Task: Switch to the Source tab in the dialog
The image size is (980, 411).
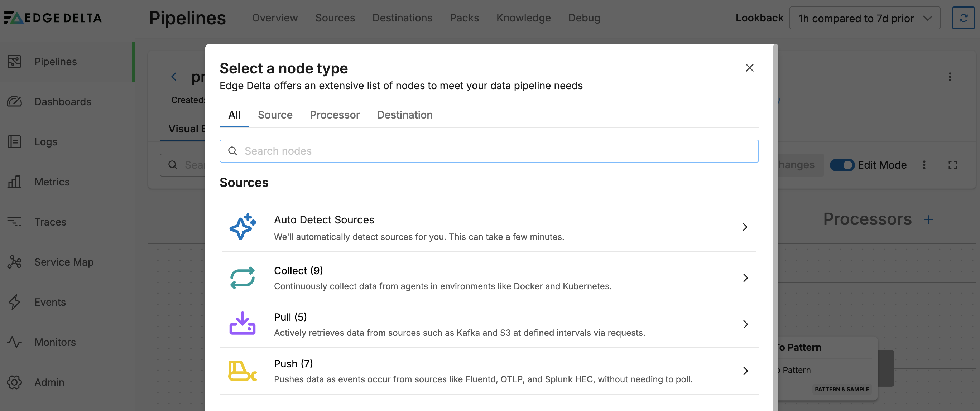Action: pyautogui.click(x=275, y=115)
